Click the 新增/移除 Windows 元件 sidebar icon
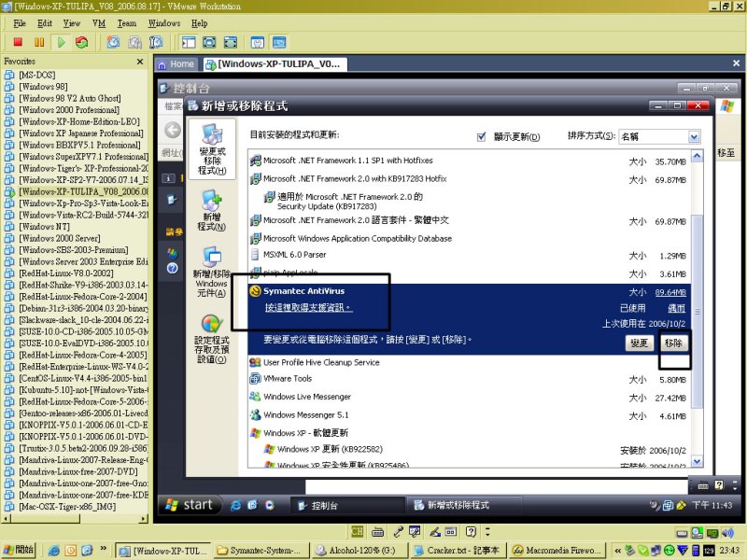This screenshot has height=560, width=747. pos(212,272)
